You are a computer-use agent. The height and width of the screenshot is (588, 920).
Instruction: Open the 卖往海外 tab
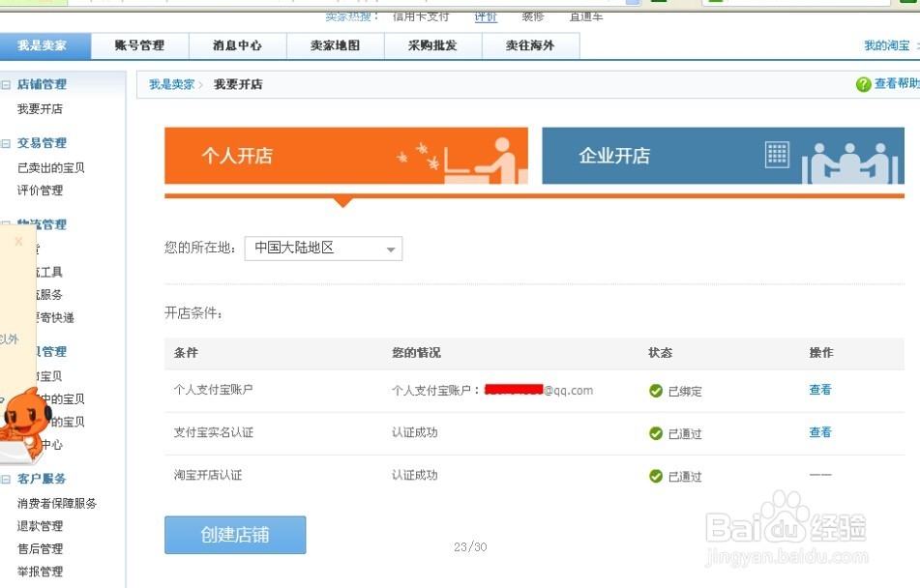click(x=530, y=45)
